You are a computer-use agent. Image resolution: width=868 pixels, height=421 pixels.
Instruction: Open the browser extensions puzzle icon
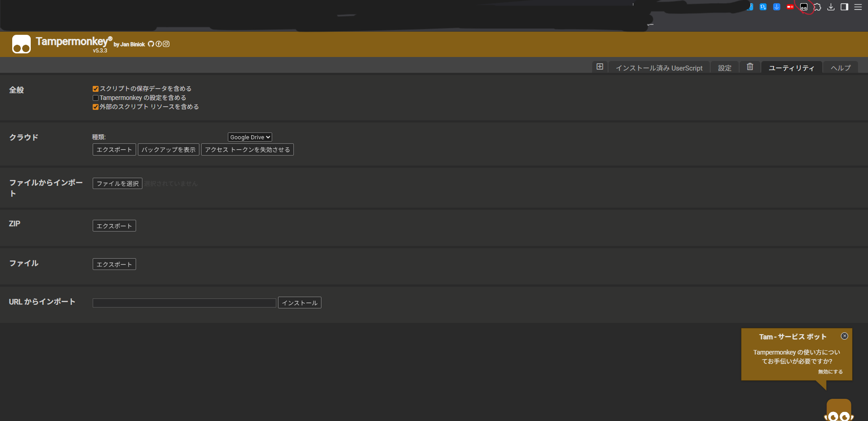pos(817,7)
